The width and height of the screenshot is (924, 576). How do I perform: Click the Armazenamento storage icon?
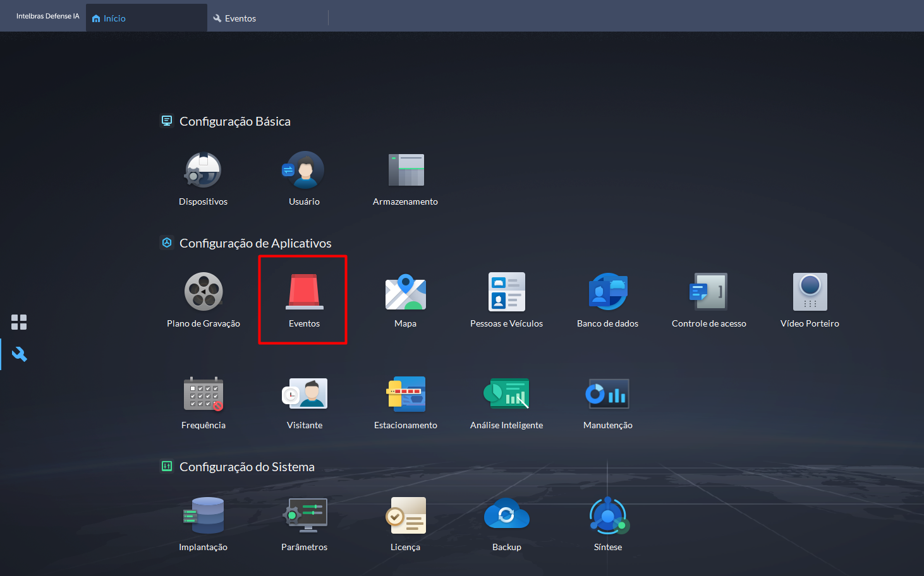tap(405, 171)
